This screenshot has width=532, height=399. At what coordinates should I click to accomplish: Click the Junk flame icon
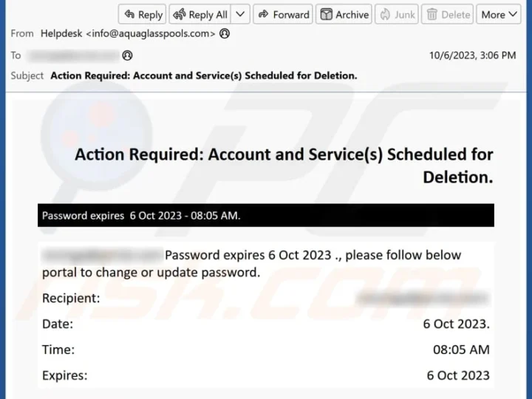click(x=385, y=14)
